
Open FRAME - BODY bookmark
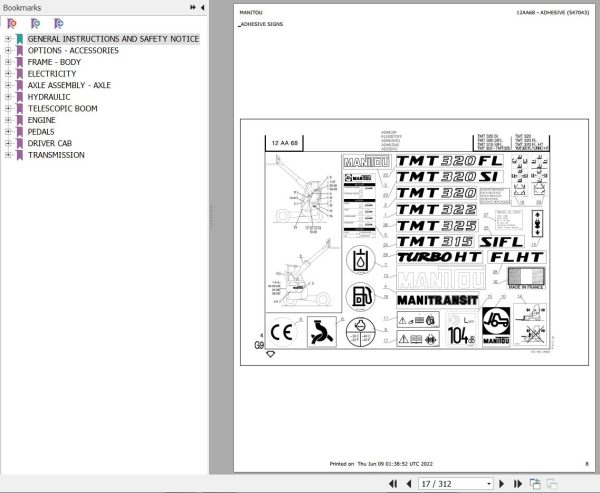54,62
